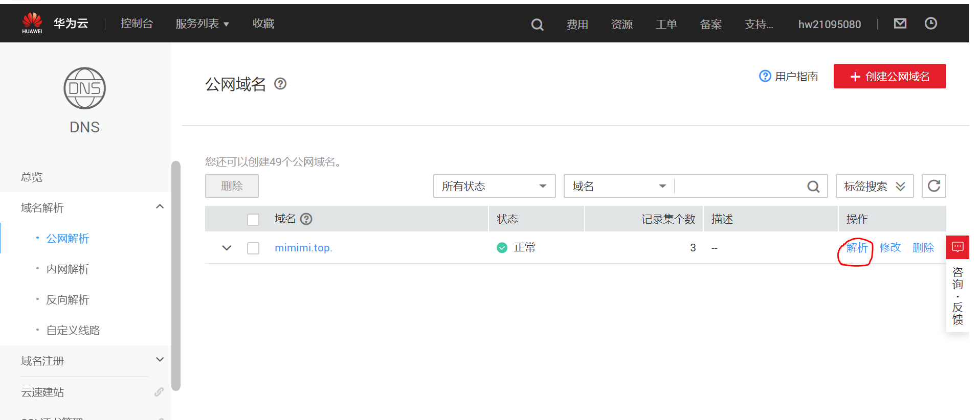Screen dimensions: 980x420
Task: Open 云速建站 in the sidebar
Action: click(x=42, y=392)
